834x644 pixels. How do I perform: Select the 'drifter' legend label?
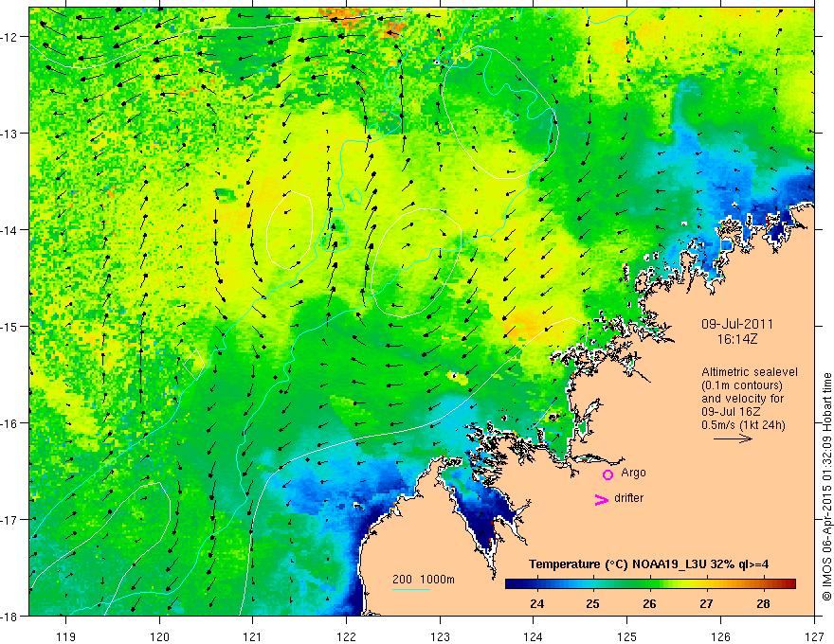tap(628, 498)
